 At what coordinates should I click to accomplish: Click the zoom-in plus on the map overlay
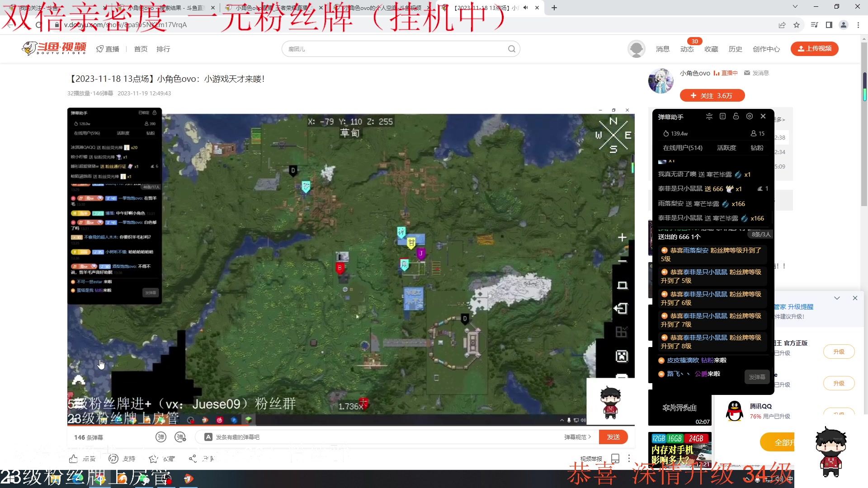623,237
